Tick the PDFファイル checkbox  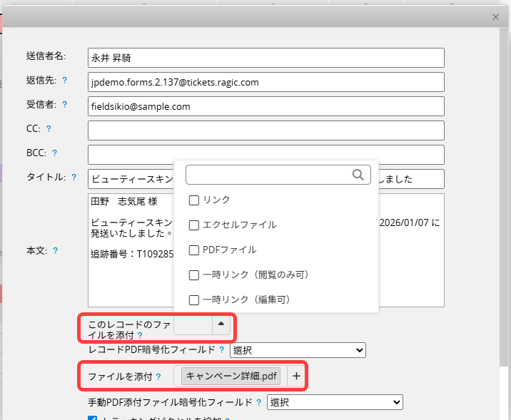193,250
